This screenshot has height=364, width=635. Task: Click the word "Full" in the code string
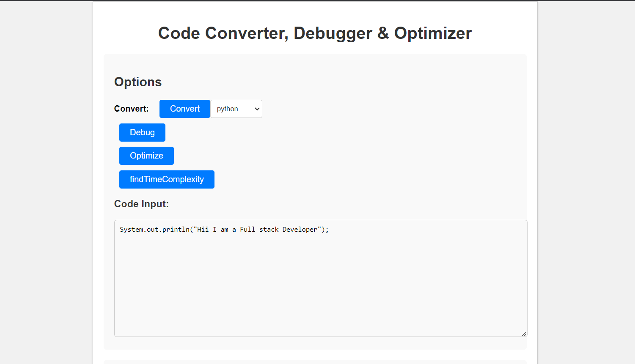247,230
